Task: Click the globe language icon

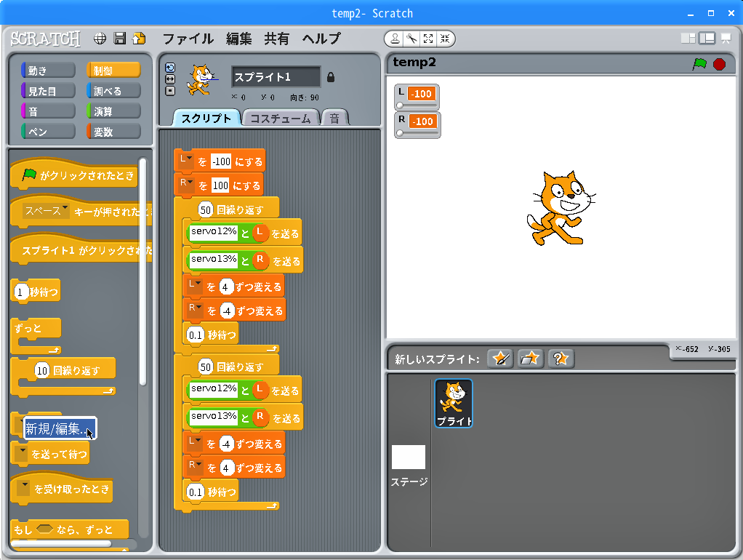Action: 100,39
